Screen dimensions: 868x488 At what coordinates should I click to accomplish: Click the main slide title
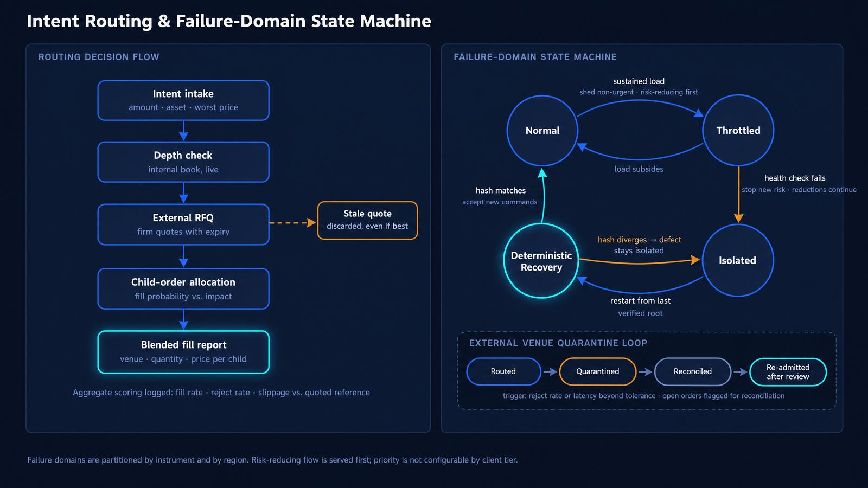click(x=229, y=21)
